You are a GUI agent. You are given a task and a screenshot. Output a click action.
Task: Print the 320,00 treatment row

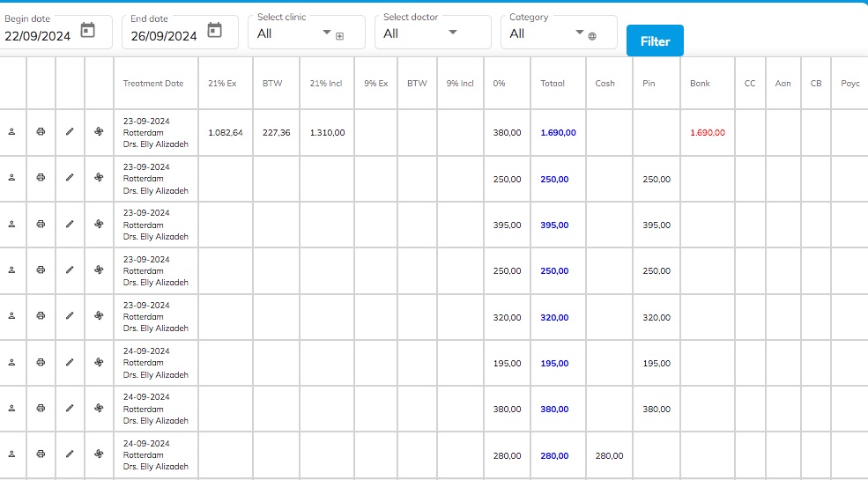coord(41,316)
